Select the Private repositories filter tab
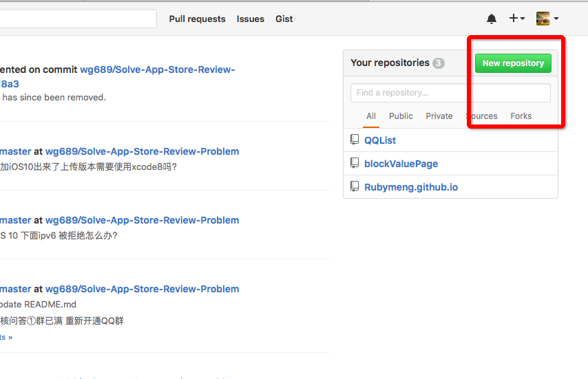The image size is (588, 379). click(x=439, y=116)
